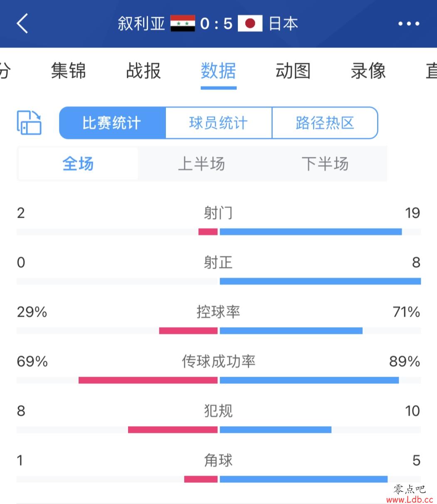The width and height of the screenshot is (437, 504).
Task: Select the 球员统计 segment
Action: coord(219,123)
